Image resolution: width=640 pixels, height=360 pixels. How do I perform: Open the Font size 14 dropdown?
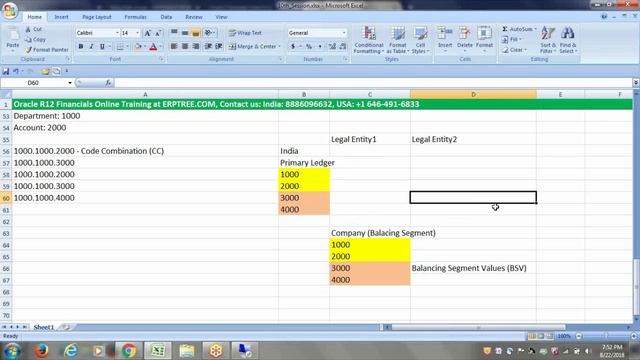pyautogui.click(x=137, y=33)
